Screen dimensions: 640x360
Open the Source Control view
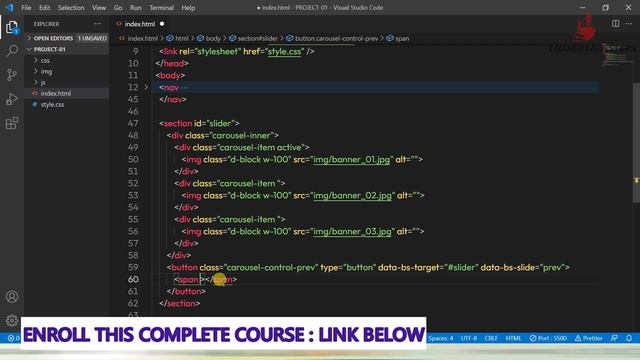pyautogui.click(x=12, y=75)
